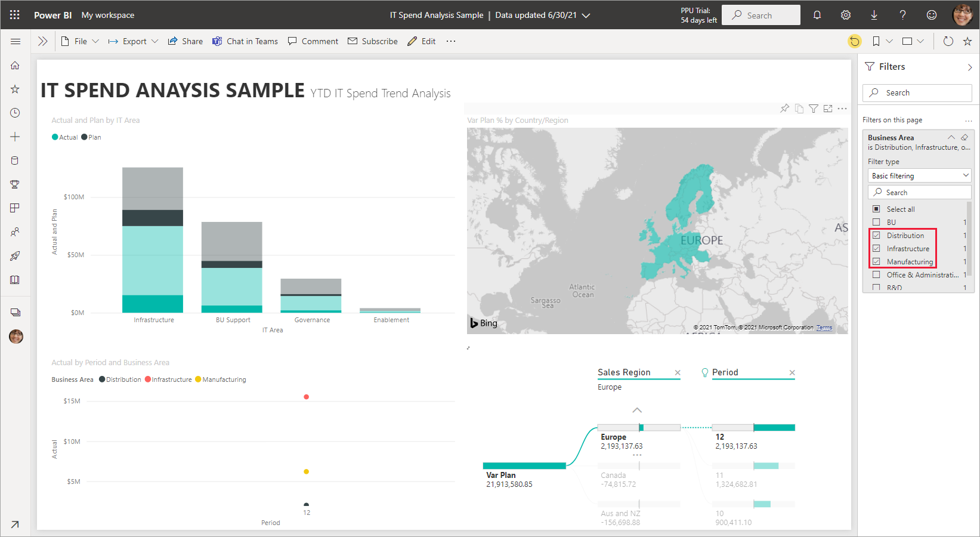Viewport: 980px width, 537px height.
Task: Click the Share button
Action: click(186, 41)
